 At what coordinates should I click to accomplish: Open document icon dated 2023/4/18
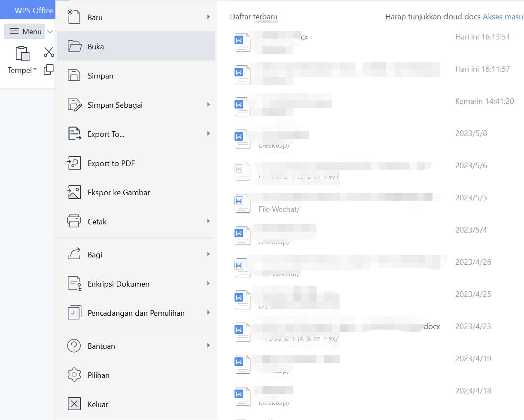tap(243, 396)
